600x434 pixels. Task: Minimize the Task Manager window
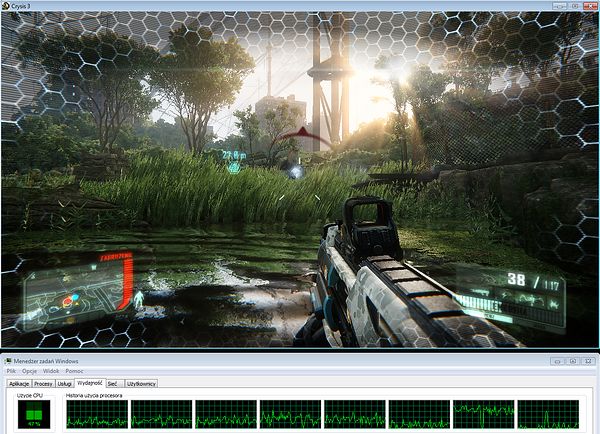tap(558, 361)
